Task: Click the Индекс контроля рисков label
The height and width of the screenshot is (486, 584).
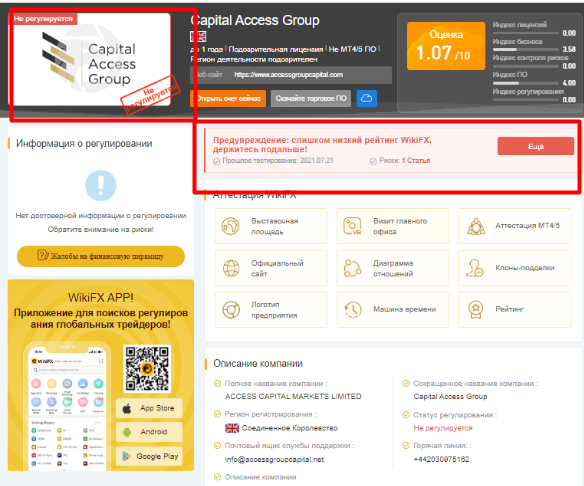Action: [530, 58]
